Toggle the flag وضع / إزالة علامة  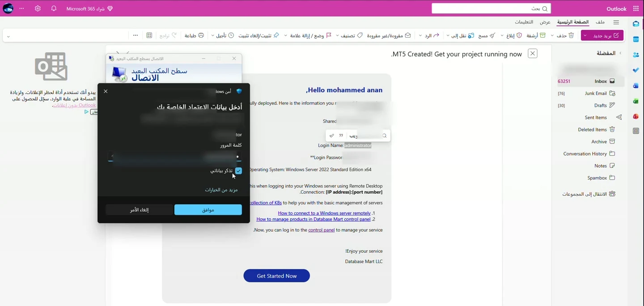311,35
